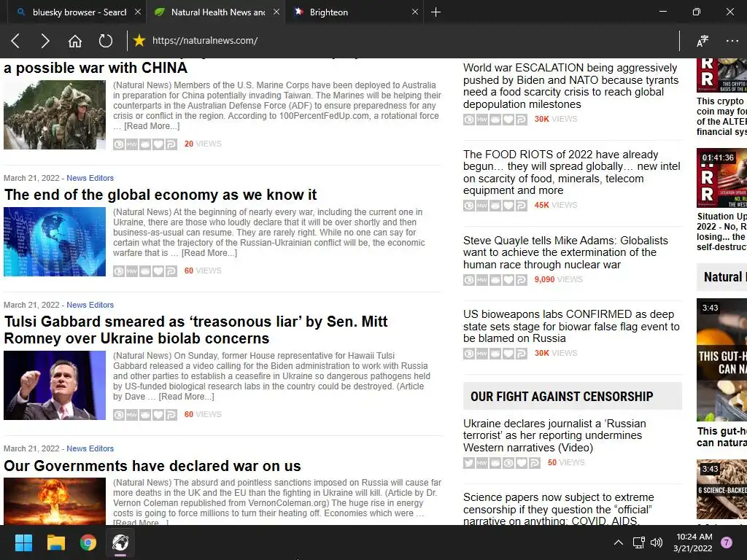Share Ukraine journalist story on Parler
Image resolution: width=747 pixels, height=560 pixels.
pyautogui.click(x=535, y=463)
